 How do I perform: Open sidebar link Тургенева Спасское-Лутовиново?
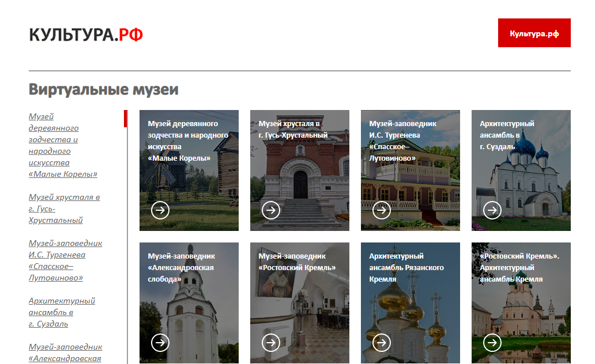pos(65,260)
